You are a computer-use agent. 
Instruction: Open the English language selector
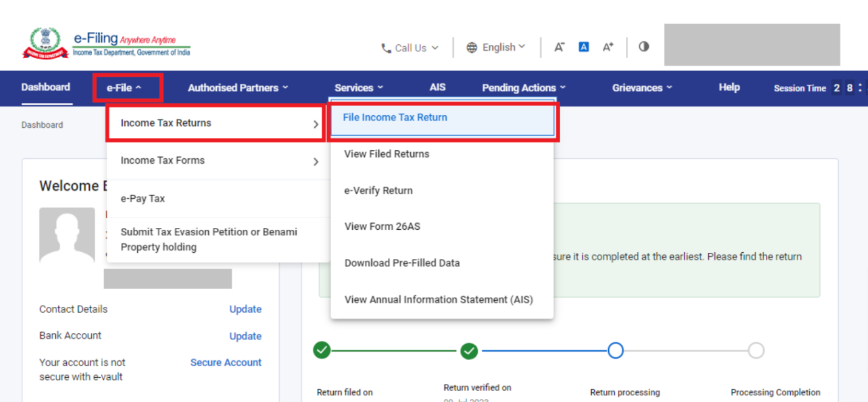(x=496, y=47)
